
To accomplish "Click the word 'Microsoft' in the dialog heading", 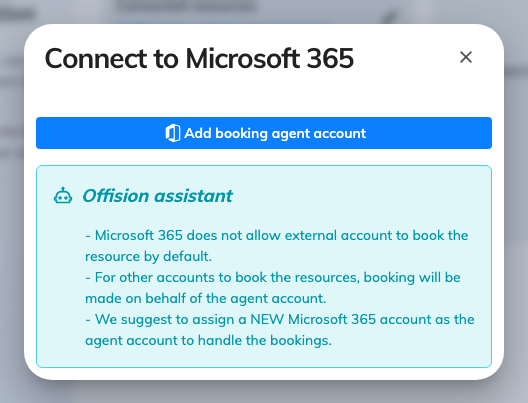I will tap(242, 59).
